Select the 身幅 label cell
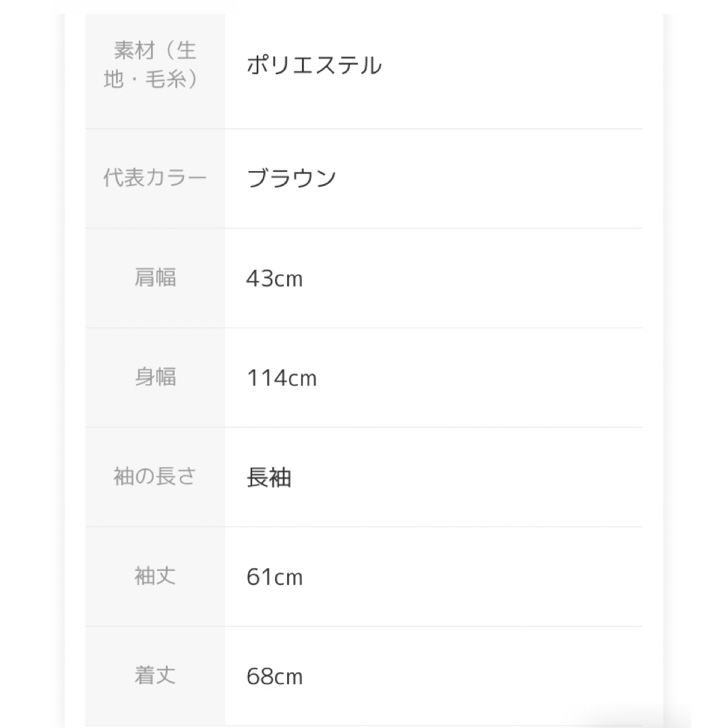The width and height of the screenshot is (728, 728). tap(155, 377)
